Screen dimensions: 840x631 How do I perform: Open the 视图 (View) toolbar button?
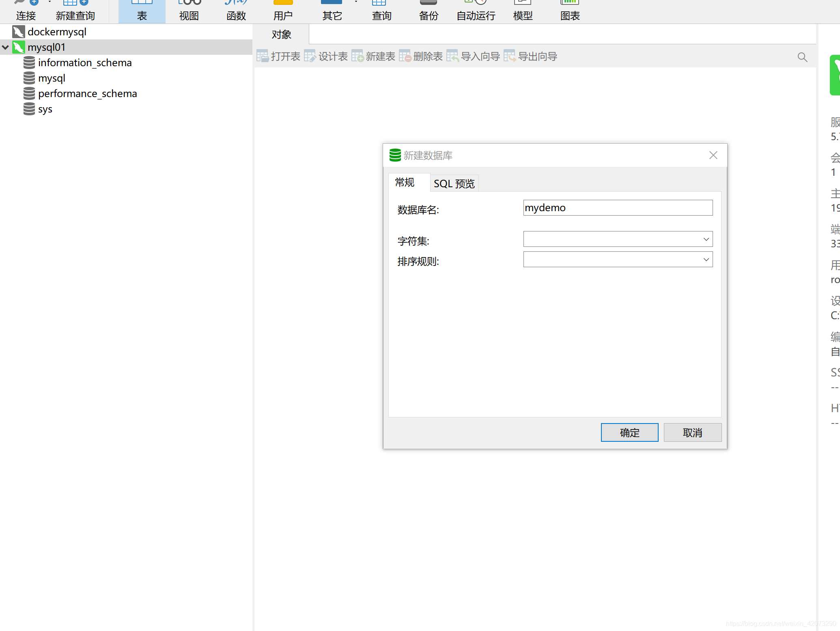tap(189, 11)
